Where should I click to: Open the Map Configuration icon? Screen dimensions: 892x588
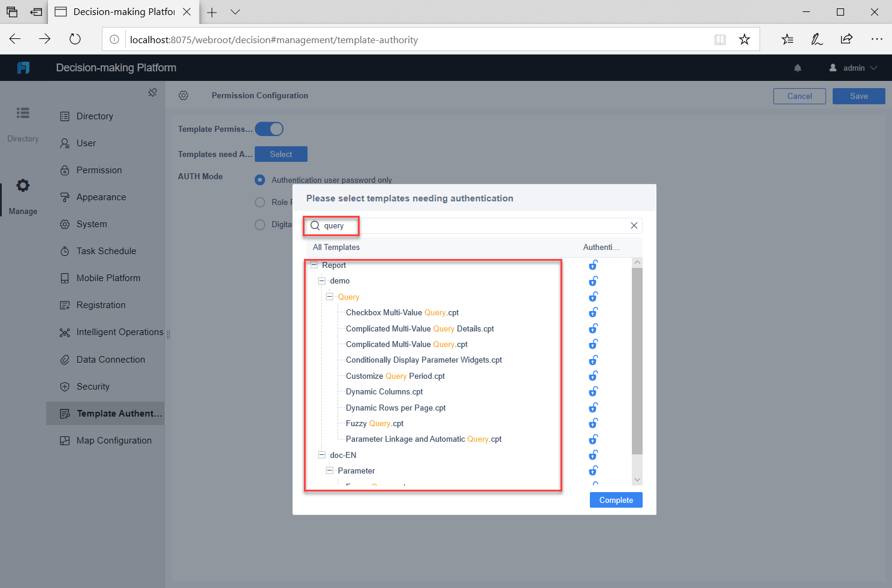[65, 440]
